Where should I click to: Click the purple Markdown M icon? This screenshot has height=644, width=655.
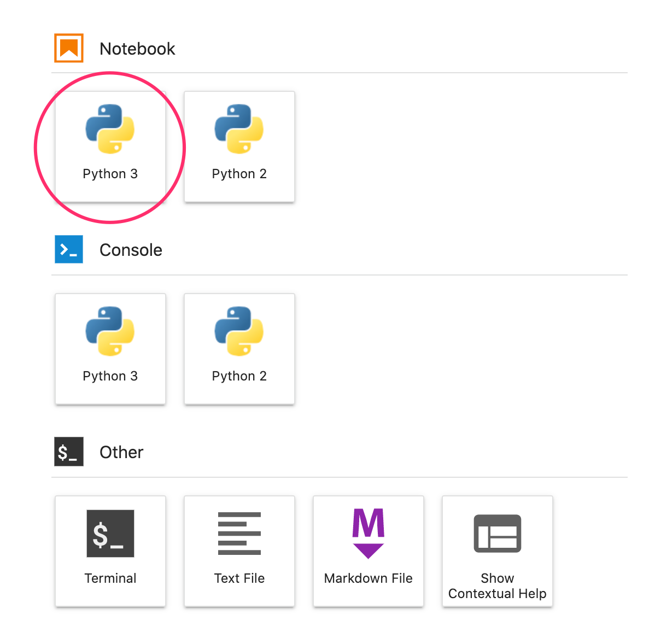click(368, 532)
